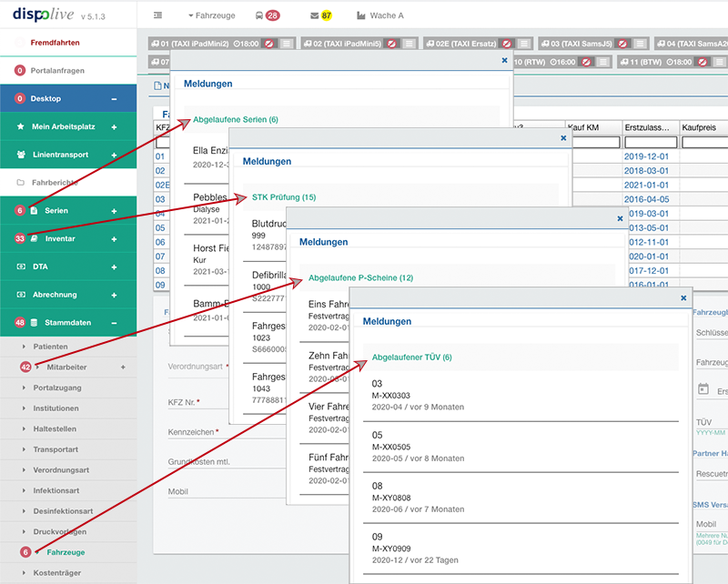Toggle block status on vehicle 02E tab
Viewport: 728px width, 584px height.
point(506,43)
